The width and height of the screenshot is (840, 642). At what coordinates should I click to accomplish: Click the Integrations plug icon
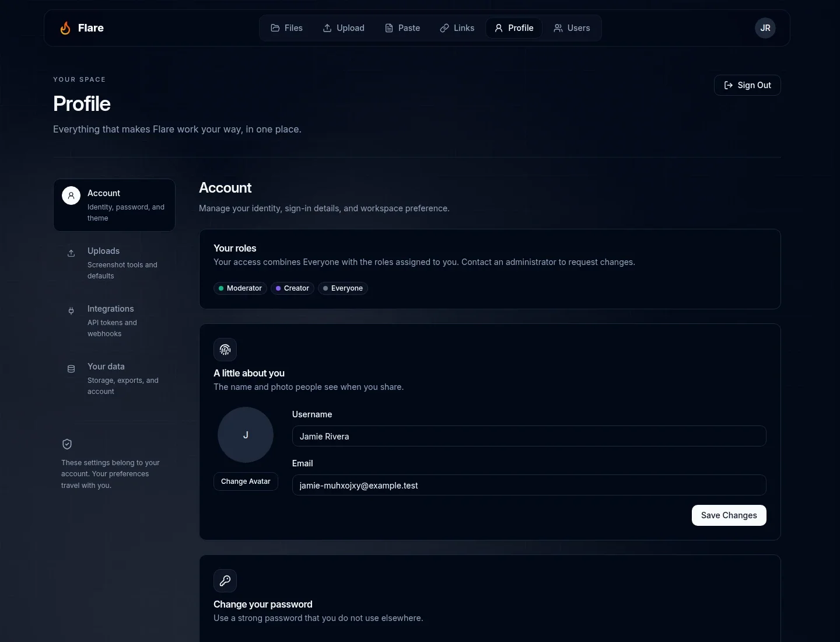pos(71,311)
